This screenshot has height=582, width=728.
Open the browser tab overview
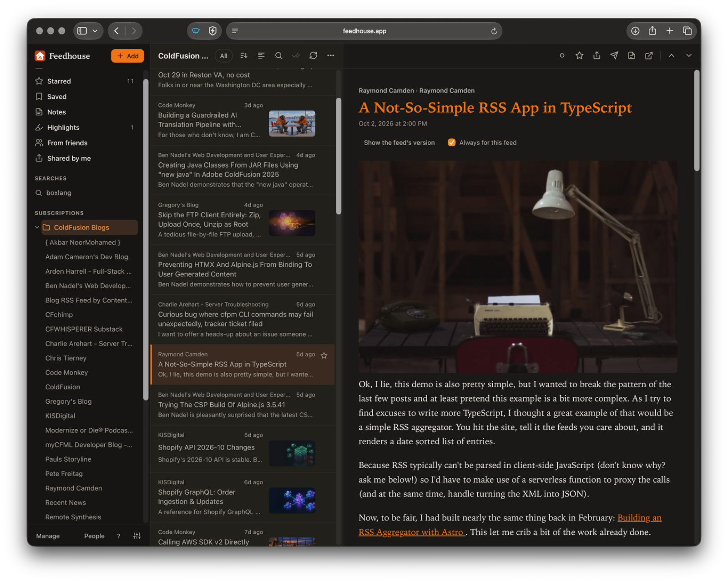[687, 30]
